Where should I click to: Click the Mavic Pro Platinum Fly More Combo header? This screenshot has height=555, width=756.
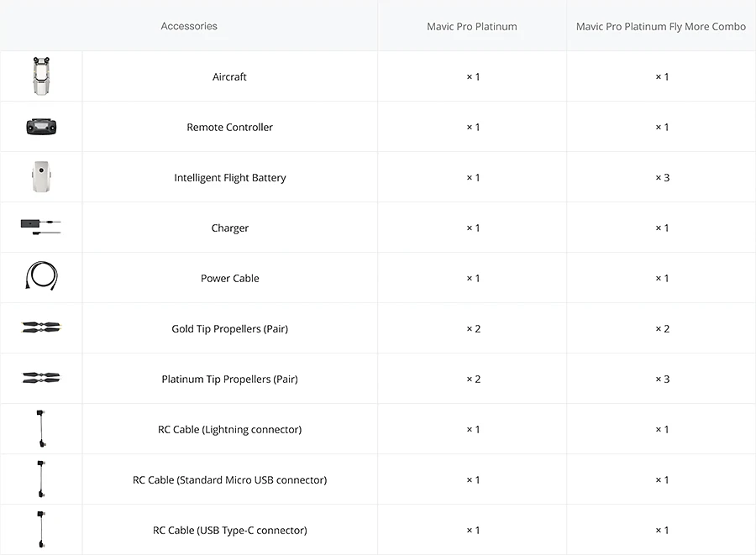tap(661, 27)
